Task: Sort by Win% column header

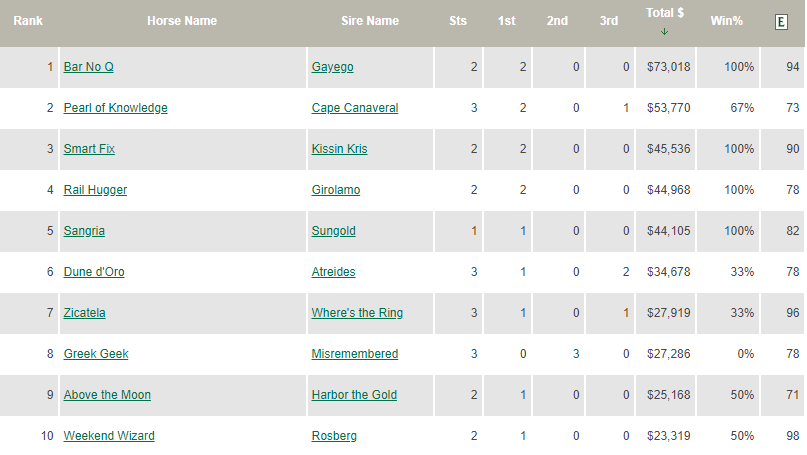Action: (726, 21)
